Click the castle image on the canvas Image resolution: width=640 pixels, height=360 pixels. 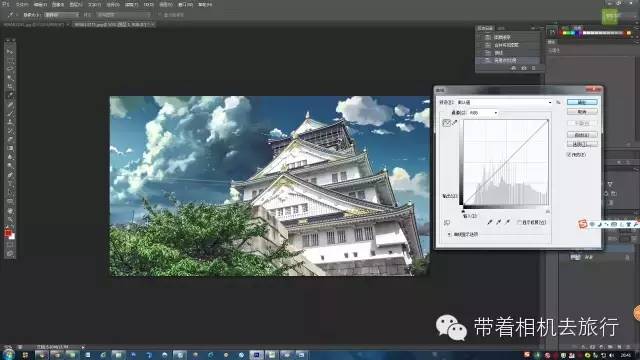pos(269,186)
